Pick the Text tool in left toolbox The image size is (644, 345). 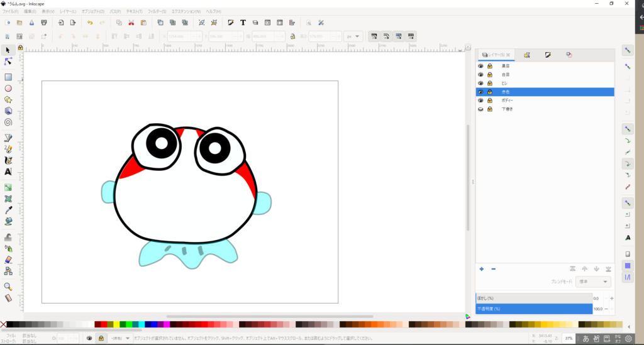[8, 172]
